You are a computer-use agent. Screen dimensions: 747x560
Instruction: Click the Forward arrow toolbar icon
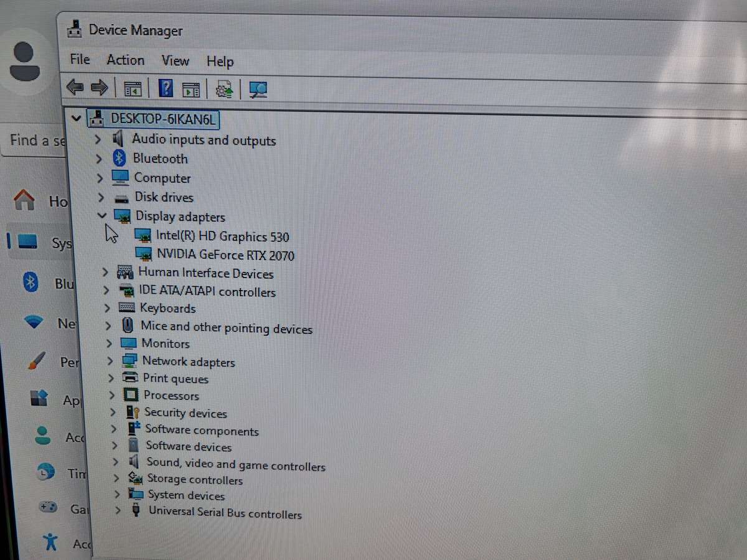click(100, 88)
